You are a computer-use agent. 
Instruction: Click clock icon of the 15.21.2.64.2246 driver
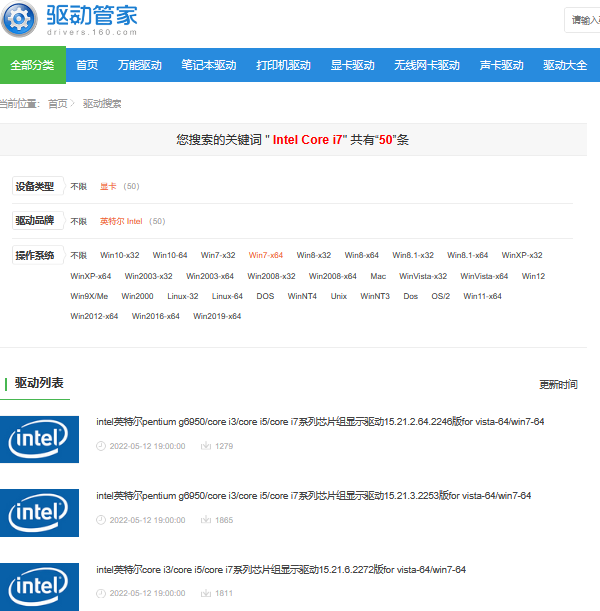101,446
